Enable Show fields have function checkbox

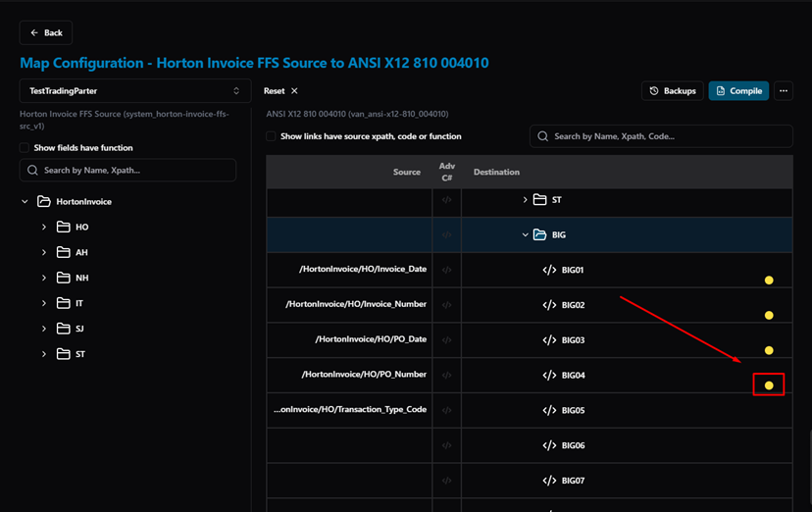coord(25,147)
